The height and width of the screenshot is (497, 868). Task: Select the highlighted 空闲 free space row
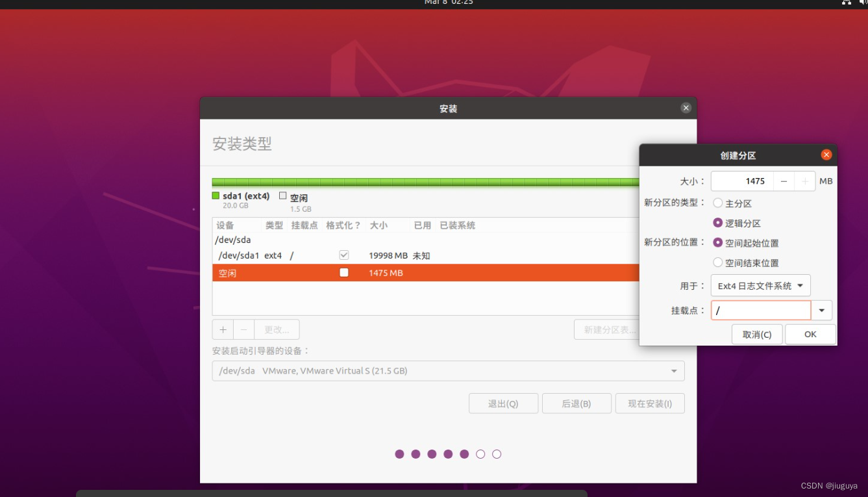(x=425, y=273)
